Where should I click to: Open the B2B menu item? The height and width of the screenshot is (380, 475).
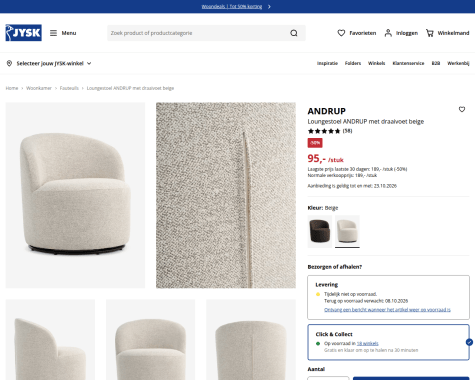[x=436, y=63]
